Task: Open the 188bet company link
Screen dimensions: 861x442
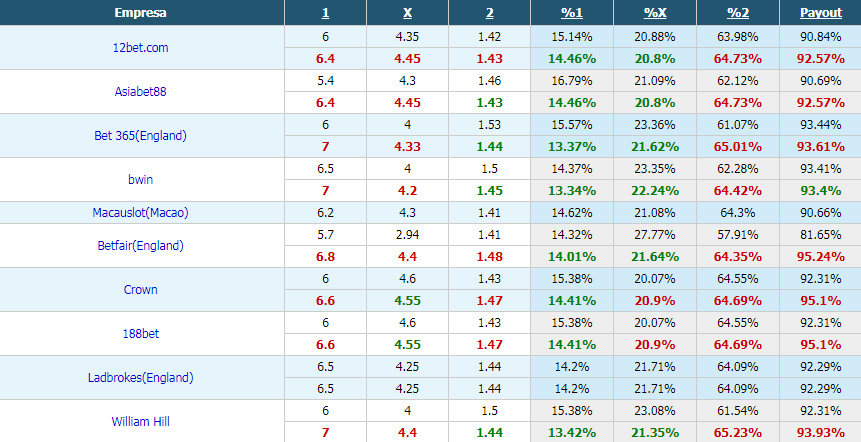Action: (141, 333)
